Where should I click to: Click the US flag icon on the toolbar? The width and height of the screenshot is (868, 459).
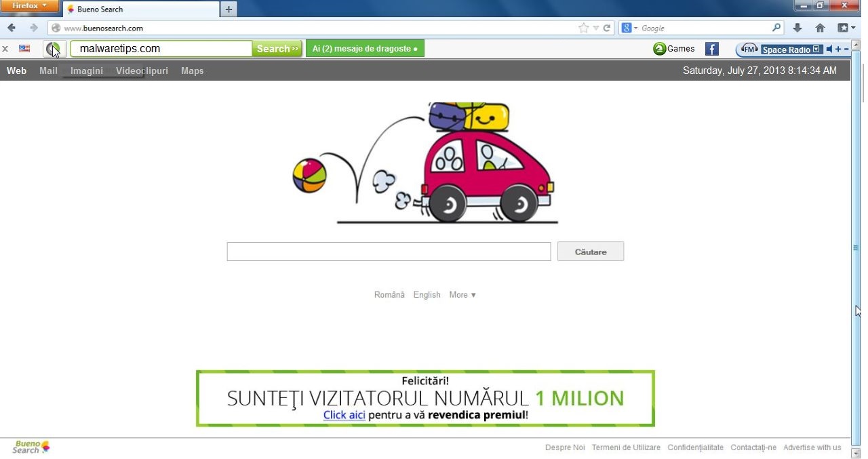click(x=24, y=49)
